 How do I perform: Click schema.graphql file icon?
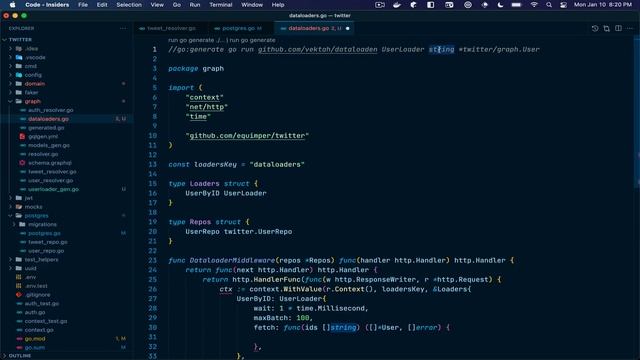[22, 163]
